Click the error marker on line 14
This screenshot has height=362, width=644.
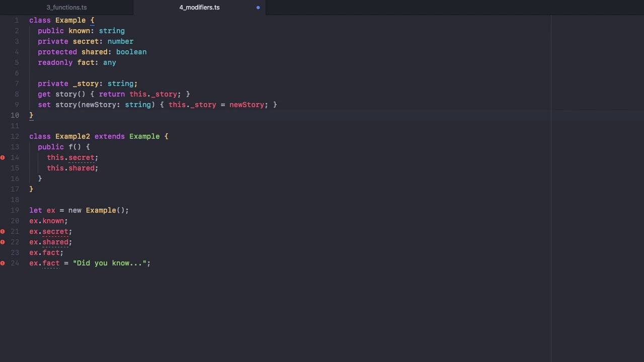click(x=3, y=157)
